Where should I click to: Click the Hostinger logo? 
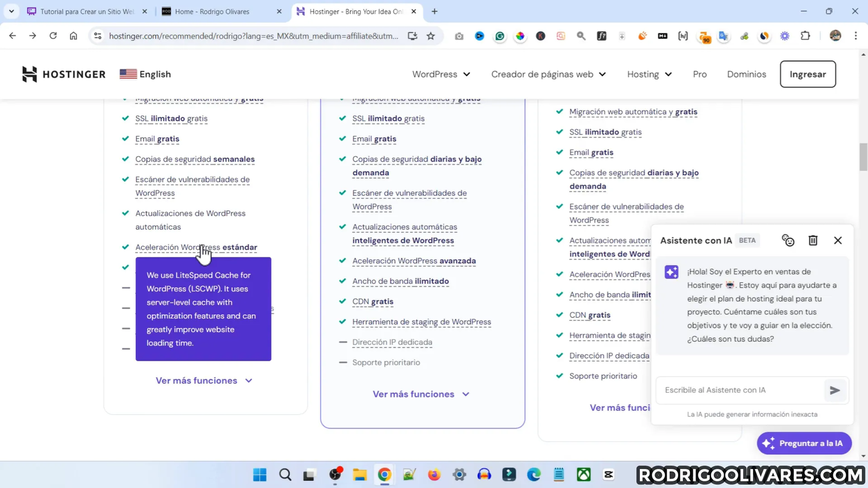click(x=64, y=74)
